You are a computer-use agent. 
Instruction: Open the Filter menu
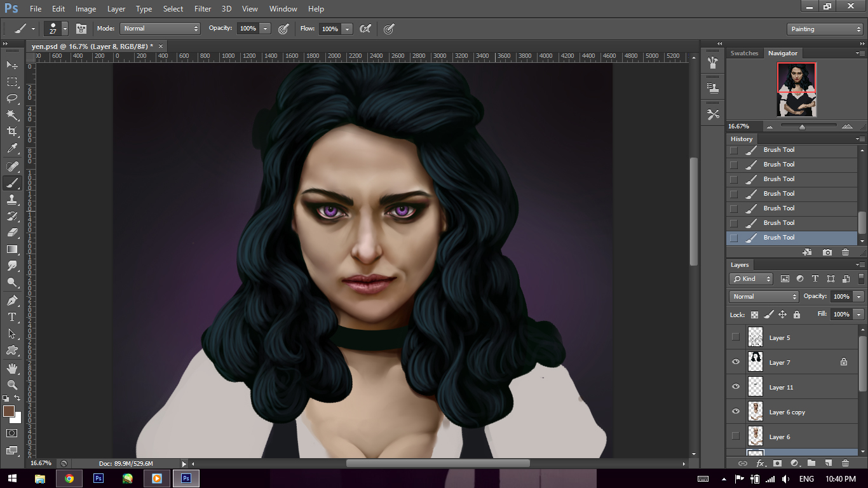[203, 9]
